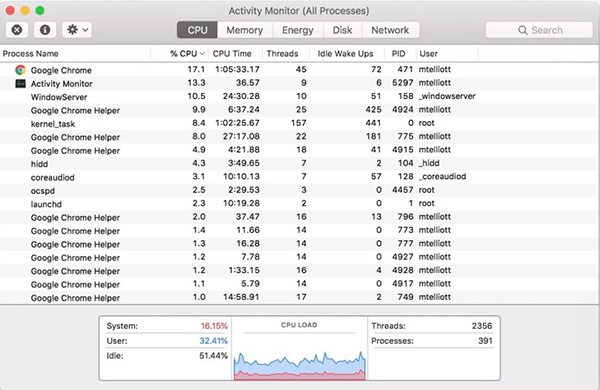Select Google Chrome Helper with PID 4915
This screenshot has height=390, width=600.
tap(299, 150)
